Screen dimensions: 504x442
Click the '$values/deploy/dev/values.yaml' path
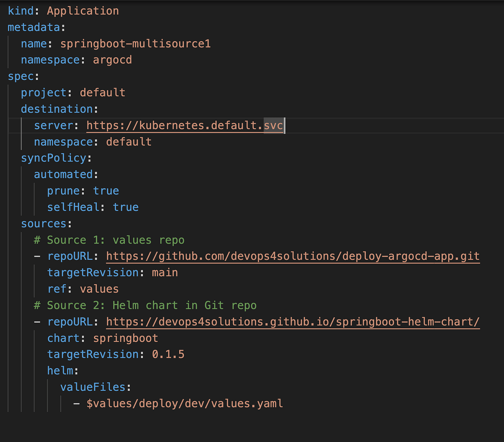(x=184, y=403)
